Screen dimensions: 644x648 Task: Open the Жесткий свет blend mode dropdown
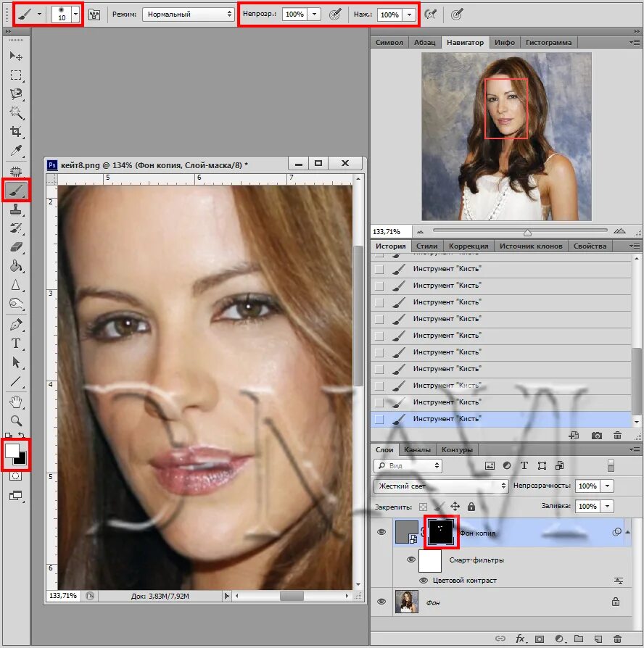[x=441, y=486]
